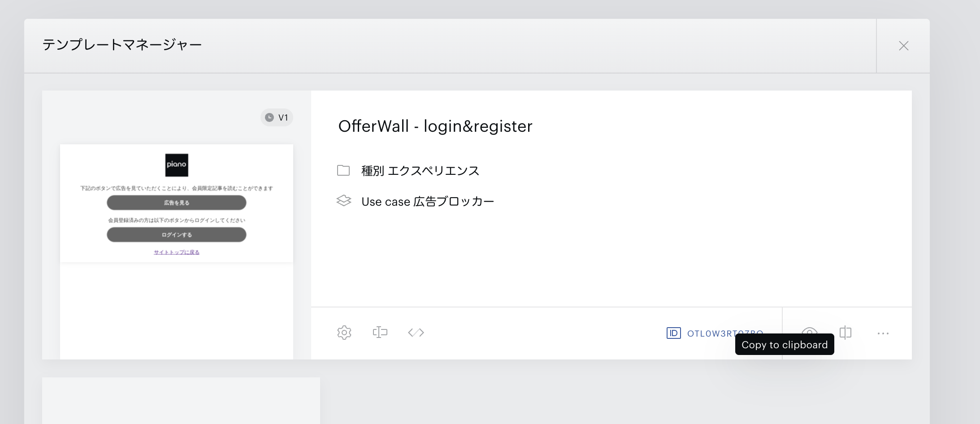Toggle the eye preview icon
The height and width of the screenshot is (424, 980).
click(x=809, y=330)
